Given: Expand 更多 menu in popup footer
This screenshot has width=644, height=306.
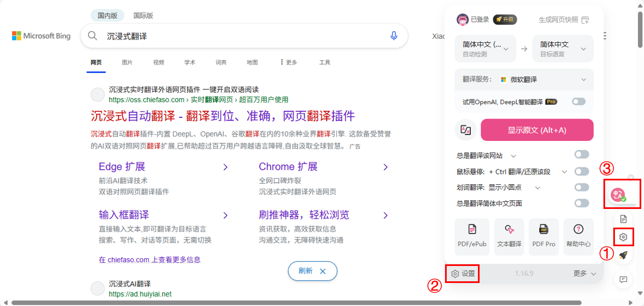Looking at the screenshot, I should [585, 274].
